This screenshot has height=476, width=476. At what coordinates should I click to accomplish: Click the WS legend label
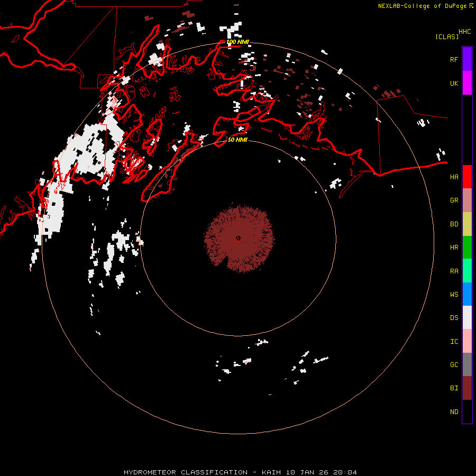point(454,294)
